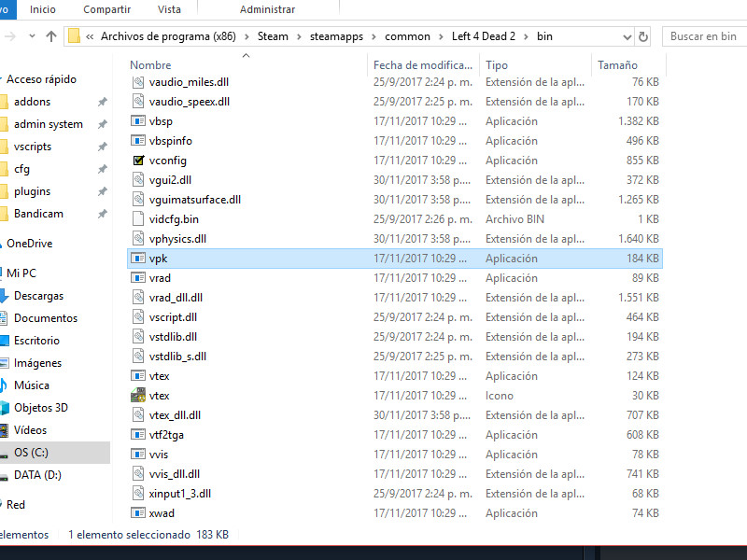Viewport: 747px width, 560px height.
Task: Navigate to Steam folder in breadcrumb
Action: pyautogui.click(x=273, y=36)
